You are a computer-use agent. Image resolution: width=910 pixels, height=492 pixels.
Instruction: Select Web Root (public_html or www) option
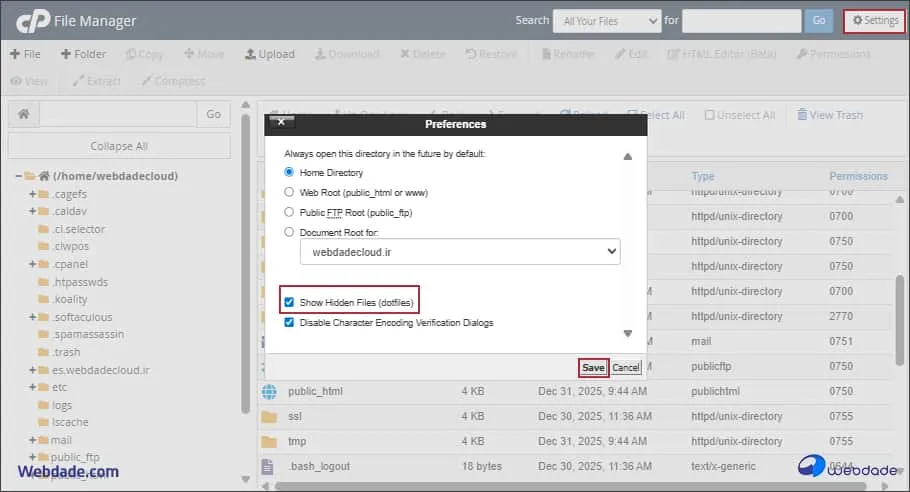pos(290,192)
